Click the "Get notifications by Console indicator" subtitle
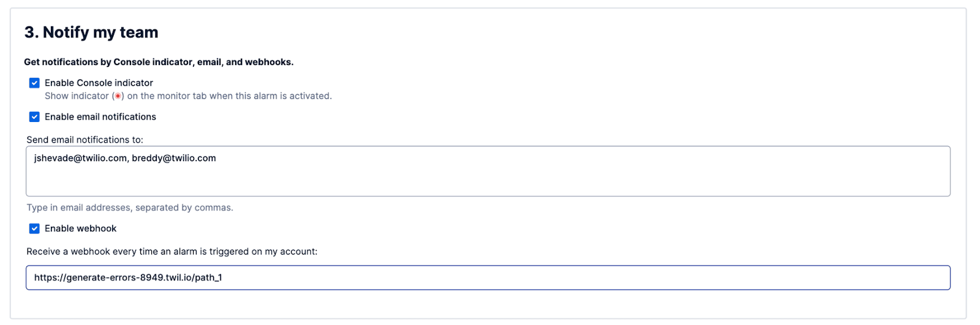The height and width of the screenshot is (325, 980). pos(159,62)
